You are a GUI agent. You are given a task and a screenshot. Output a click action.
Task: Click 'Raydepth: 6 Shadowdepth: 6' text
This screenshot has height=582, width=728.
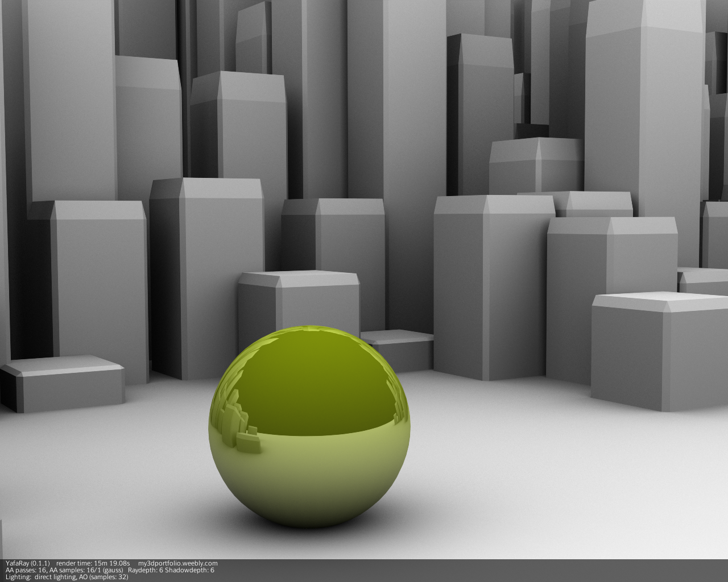[171, 570]
